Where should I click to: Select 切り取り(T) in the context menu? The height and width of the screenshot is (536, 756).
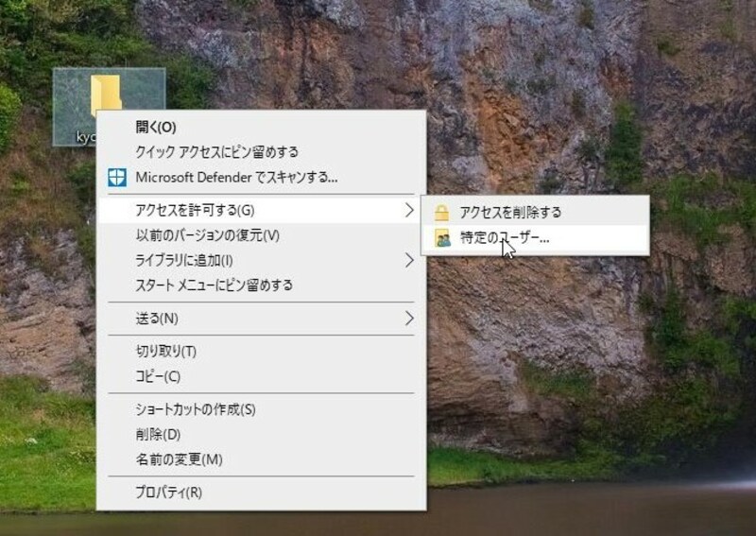tap(262, 351)
